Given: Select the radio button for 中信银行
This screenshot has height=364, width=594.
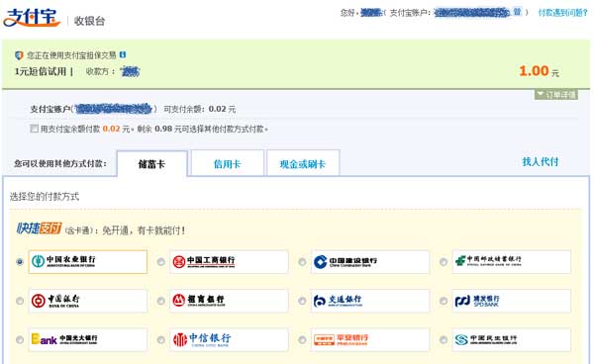Looking at the screenshot, I should (x=161, y=340).
